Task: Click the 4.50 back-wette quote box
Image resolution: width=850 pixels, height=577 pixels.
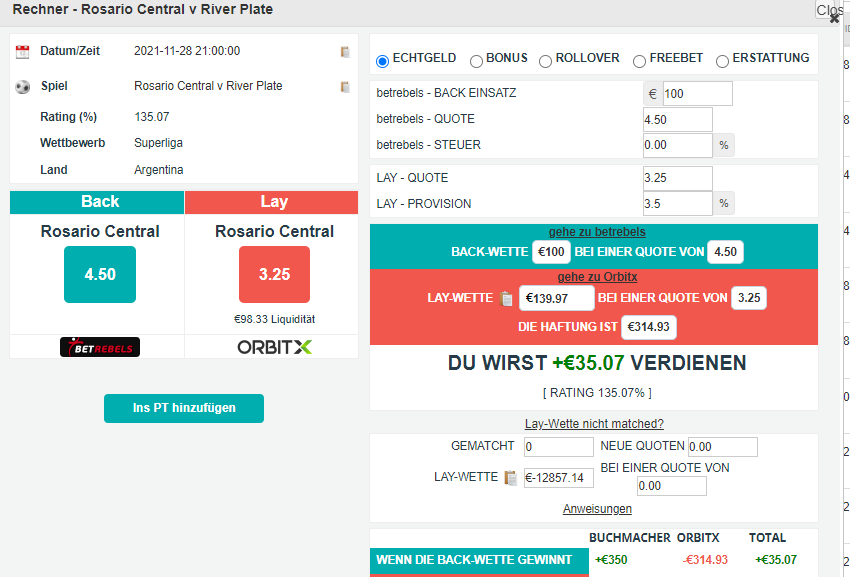Action: coord(725,252)
